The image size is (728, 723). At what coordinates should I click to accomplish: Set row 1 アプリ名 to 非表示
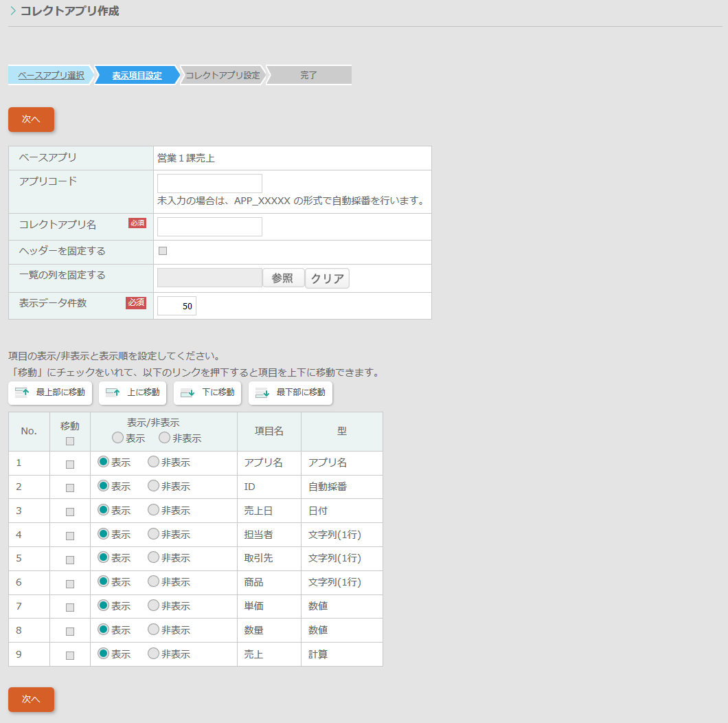[x=153, y=462]
